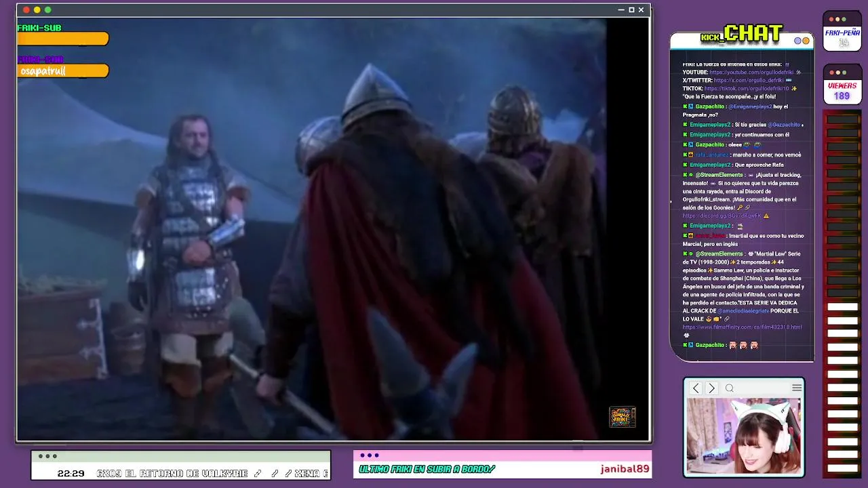This screenshot has width=868, height=488.
Task: Click the traffic dots on VIEWERS widget
Action: click(837, 73)
